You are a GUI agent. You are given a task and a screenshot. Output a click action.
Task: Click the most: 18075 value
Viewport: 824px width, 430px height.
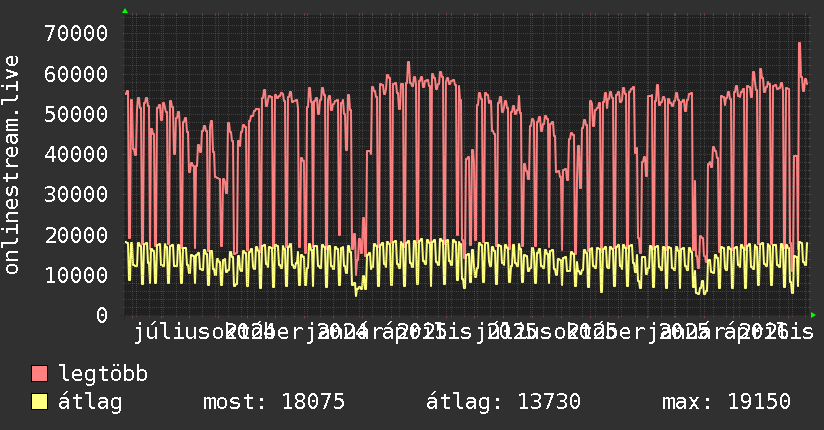click(274, 402)
